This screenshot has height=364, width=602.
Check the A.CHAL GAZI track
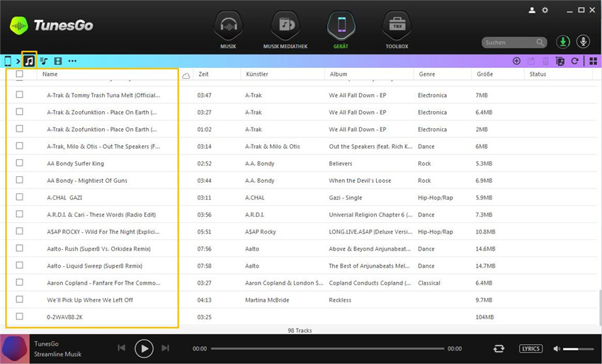[x=20, y=197]
